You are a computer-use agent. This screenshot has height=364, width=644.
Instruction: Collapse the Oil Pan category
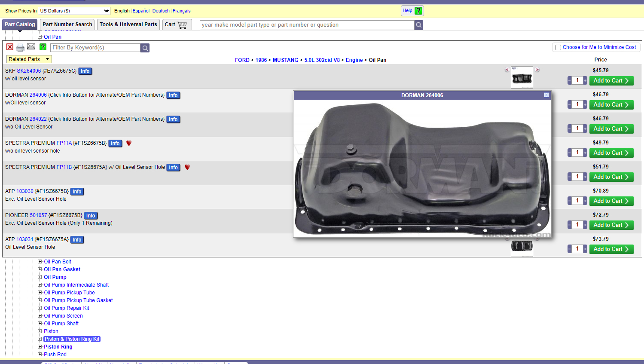40,37
